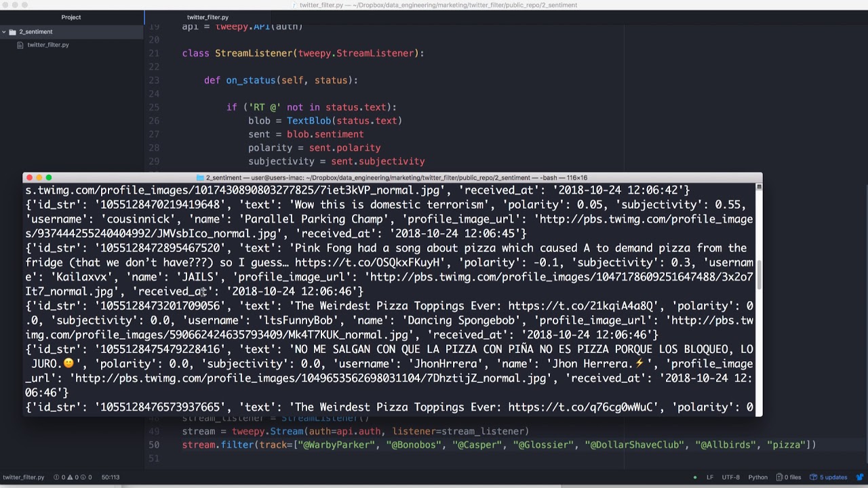Click twitter_filter.py file name in status bar
Viewport: 868px width, 488px height.
(x=23, y=477)
